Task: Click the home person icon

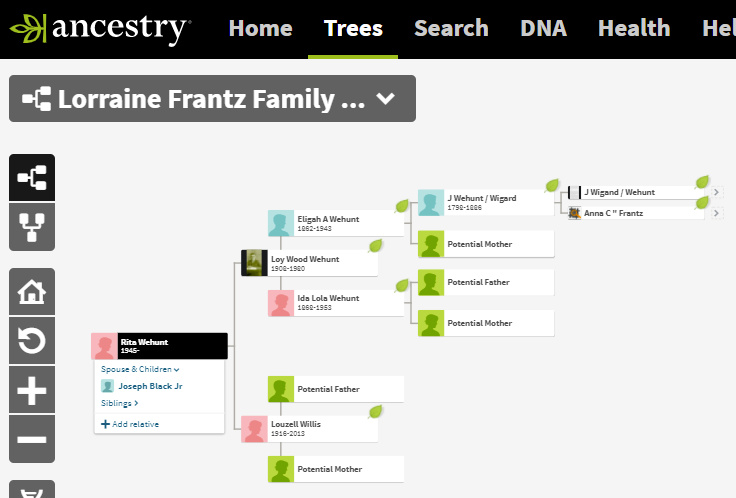Action: 32,292
